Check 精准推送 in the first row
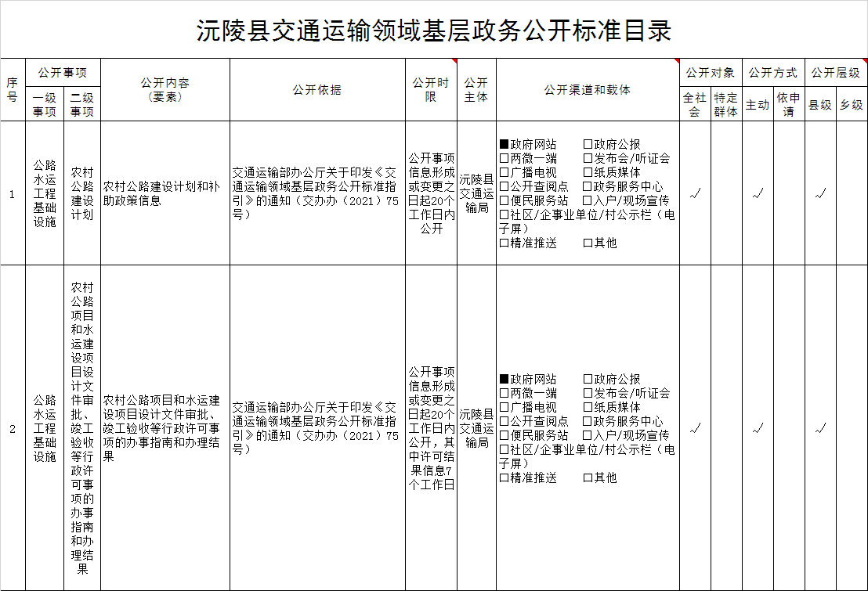 point(505,243)
